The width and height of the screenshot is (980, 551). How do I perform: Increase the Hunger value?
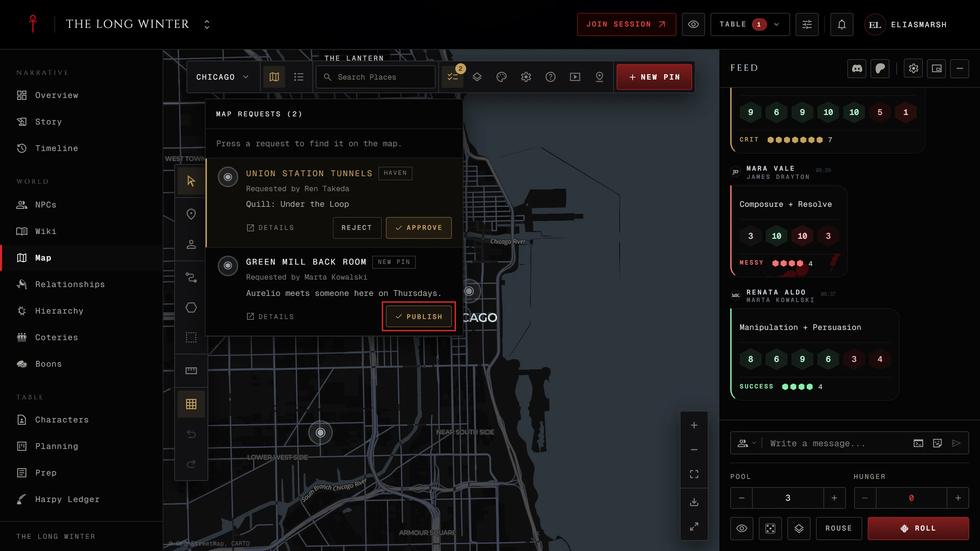(x=958, y=498)
